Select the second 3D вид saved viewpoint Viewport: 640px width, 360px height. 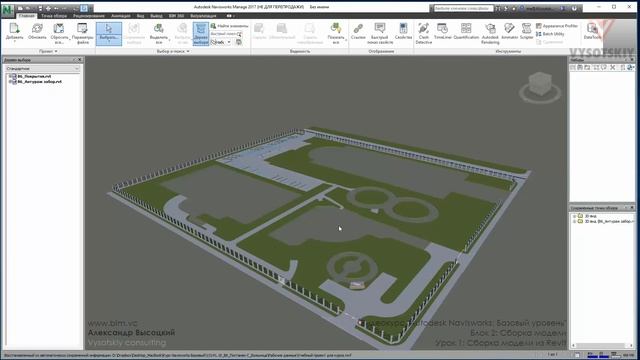609,221
